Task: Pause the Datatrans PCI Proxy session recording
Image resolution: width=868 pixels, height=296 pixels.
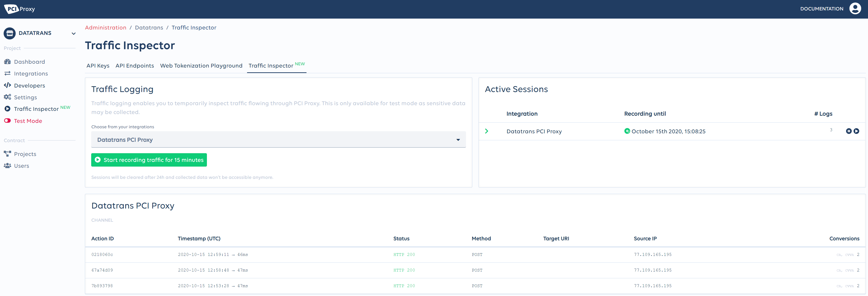Action: click(x=848, y=131)
